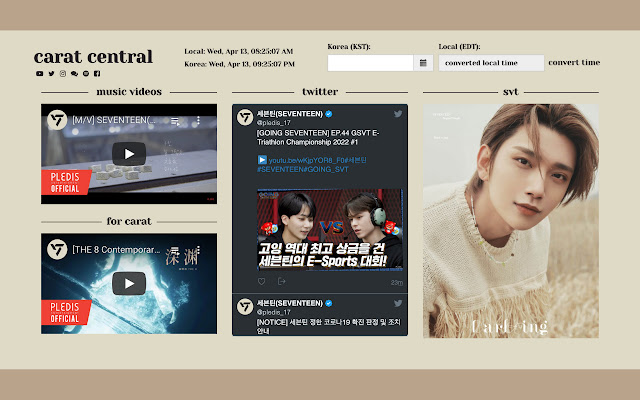
Task: Click the [NOTICE] tweet text
Action: coord(329,326)
